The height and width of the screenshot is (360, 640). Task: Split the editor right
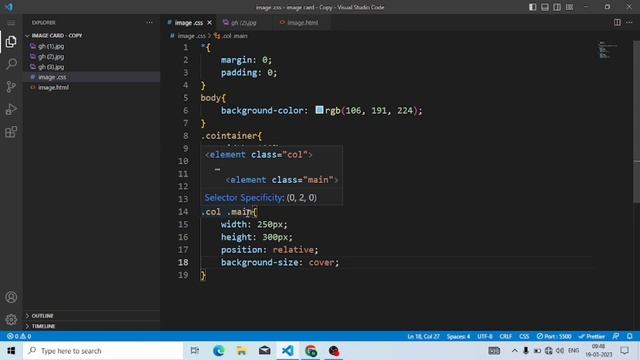pyautogui.click(x=617, y=22)
